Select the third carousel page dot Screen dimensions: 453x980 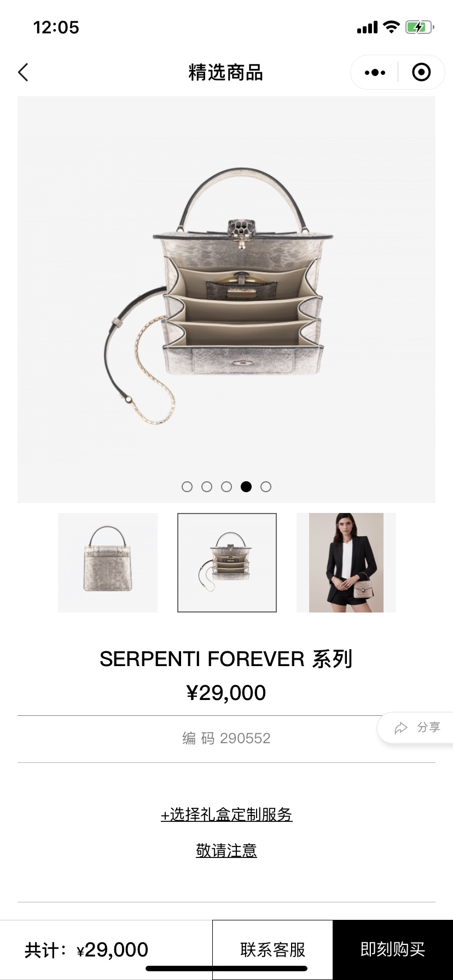click(226, 487)
